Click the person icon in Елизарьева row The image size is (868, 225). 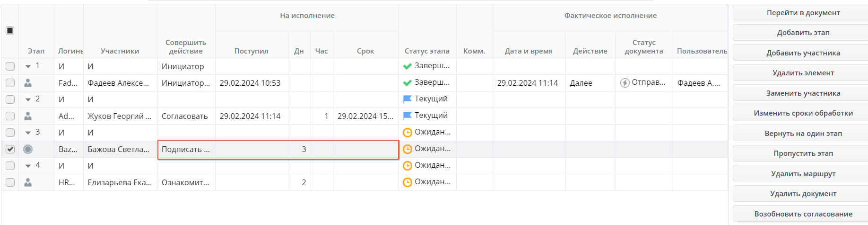pyautogui.click(x=28, y=182)
